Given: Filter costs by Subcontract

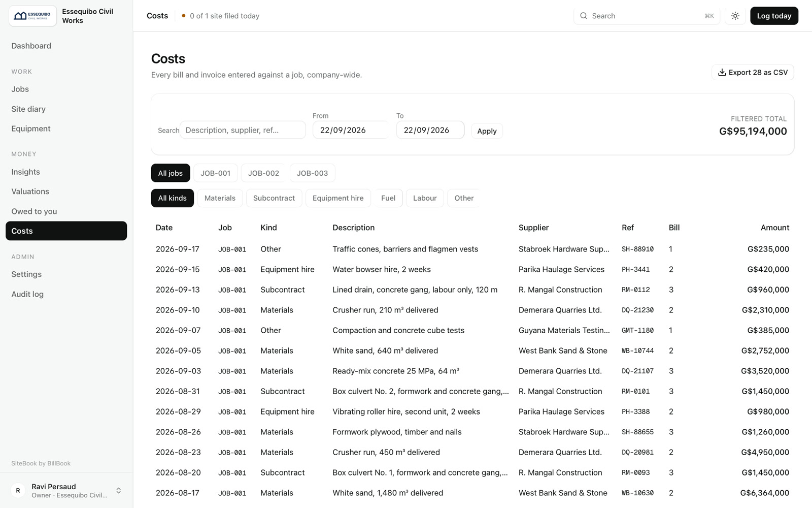Looking at the screenshot, I should tap(274, 198).
